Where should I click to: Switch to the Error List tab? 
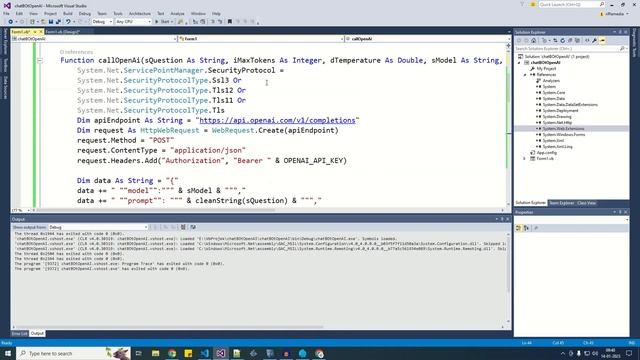(x=19, y=333)
